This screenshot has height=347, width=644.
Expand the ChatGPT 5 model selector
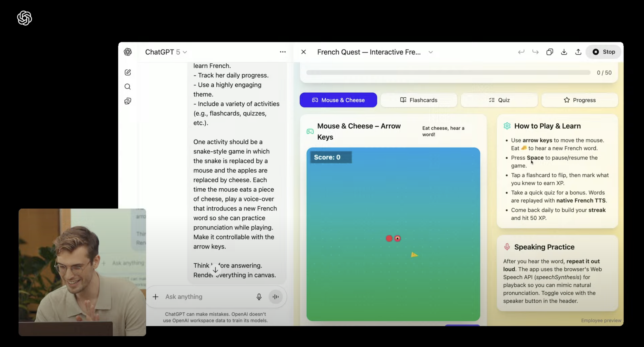[166, 52]
